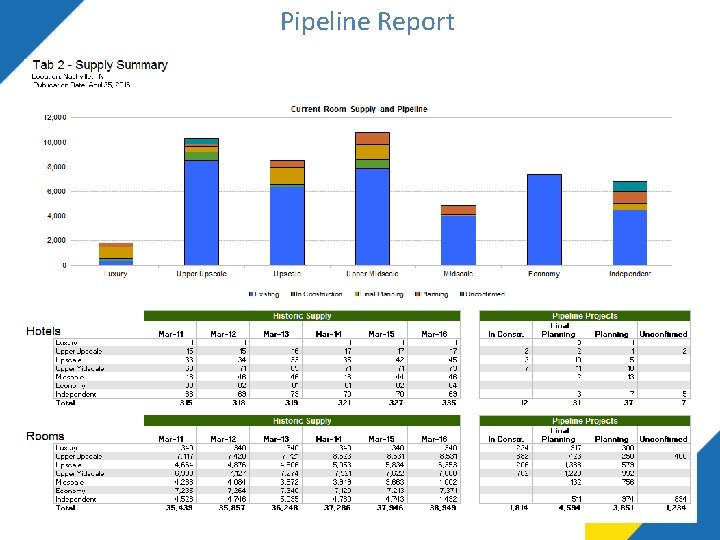This screenshot has height=540, width=720.
Task: Click the Luxury x-axis label
Action: [115, 274]
